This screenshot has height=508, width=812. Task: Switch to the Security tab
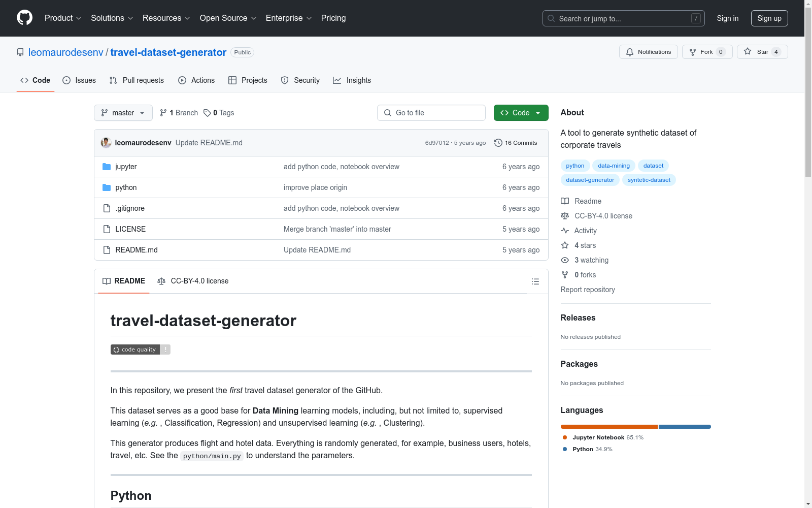tap(300, 80)
